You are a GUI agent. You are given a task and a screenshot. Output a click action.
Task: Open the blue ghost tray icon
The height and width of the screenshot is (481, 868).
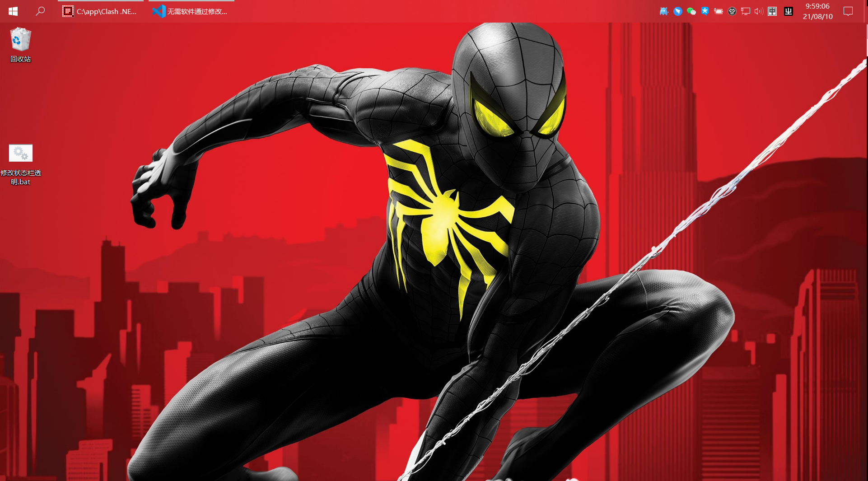pyautogui.click(x=664, y=11)
